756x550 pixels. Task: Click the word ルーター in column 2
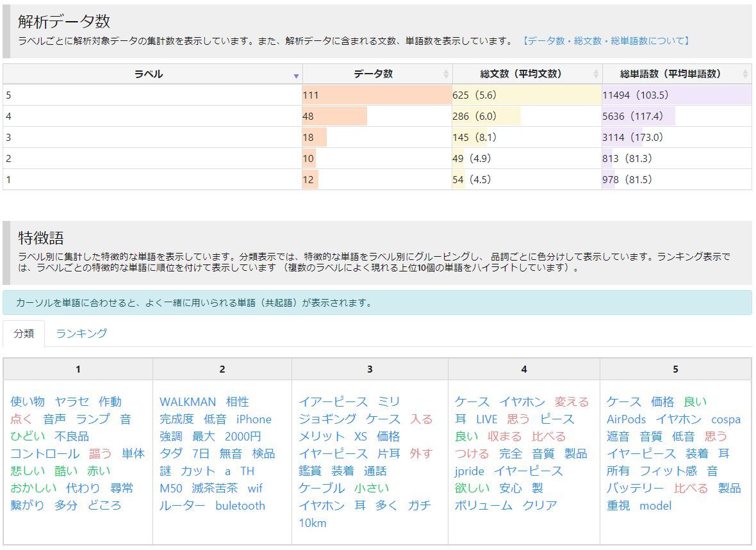pyautogui.click(x=182, y=506)
